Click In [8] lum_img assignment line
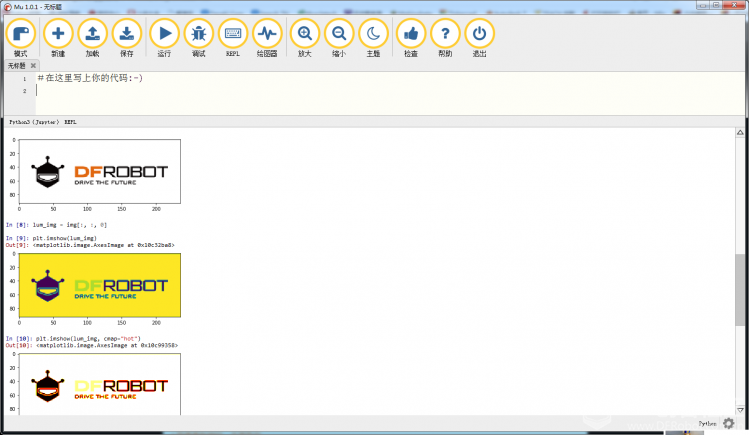The image size is (749, 435). pyautogui.click(x=56, y=224)
